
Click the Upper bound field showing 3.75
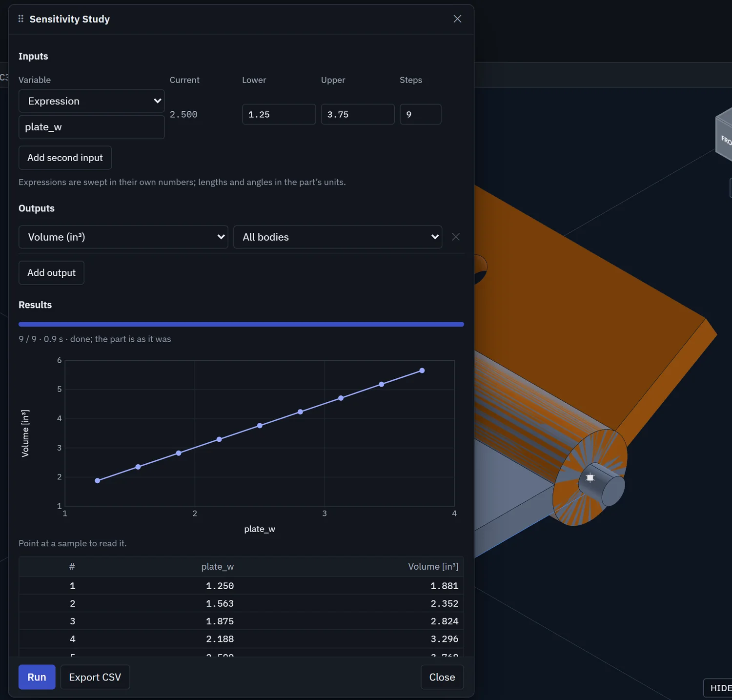point(358,114)
